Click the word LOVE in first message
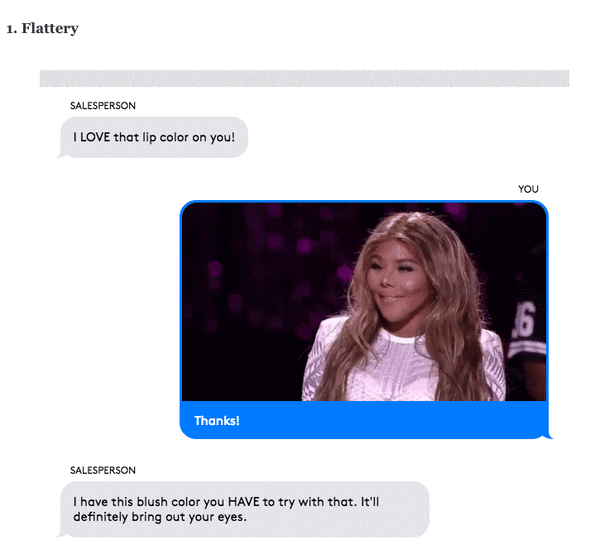Screen dimensions: 600x554 pyautogui.click(x=95, y=137)
